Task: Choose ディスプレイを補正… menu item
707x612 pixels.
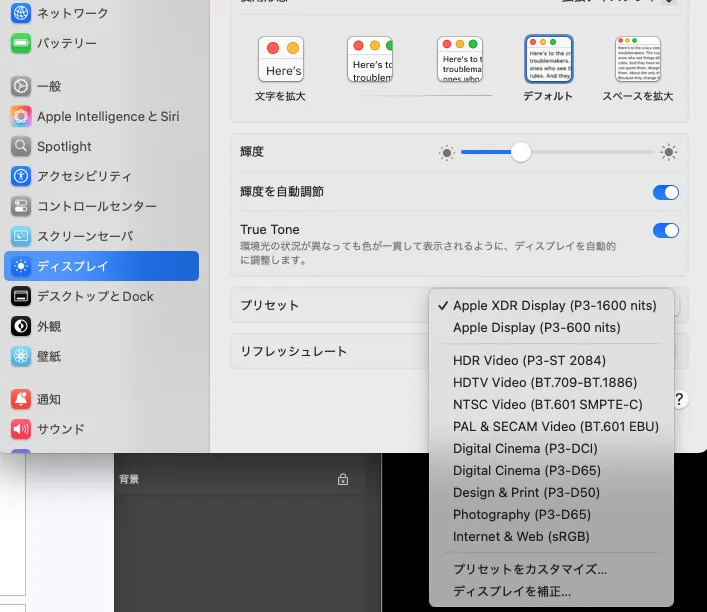Action: click(x=551, y=591)
